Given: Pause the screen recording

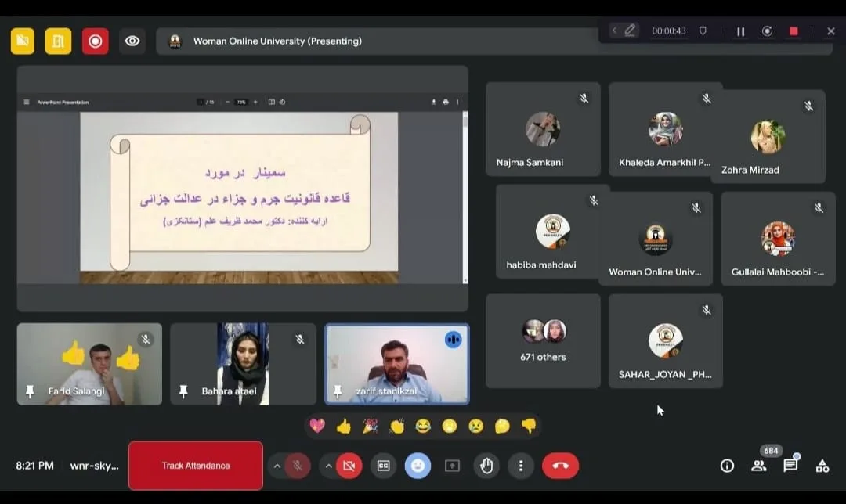Looking at the screenshot, I should point(740,31).
